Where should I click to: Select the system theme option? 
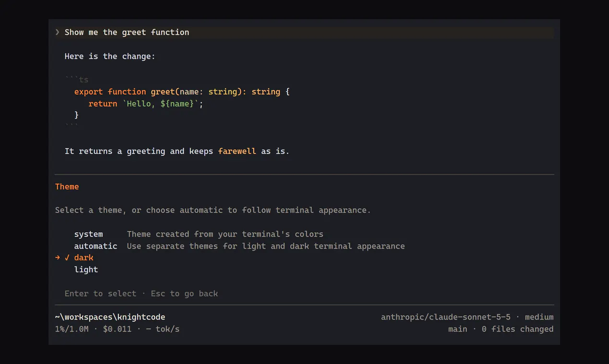point(88,234)
